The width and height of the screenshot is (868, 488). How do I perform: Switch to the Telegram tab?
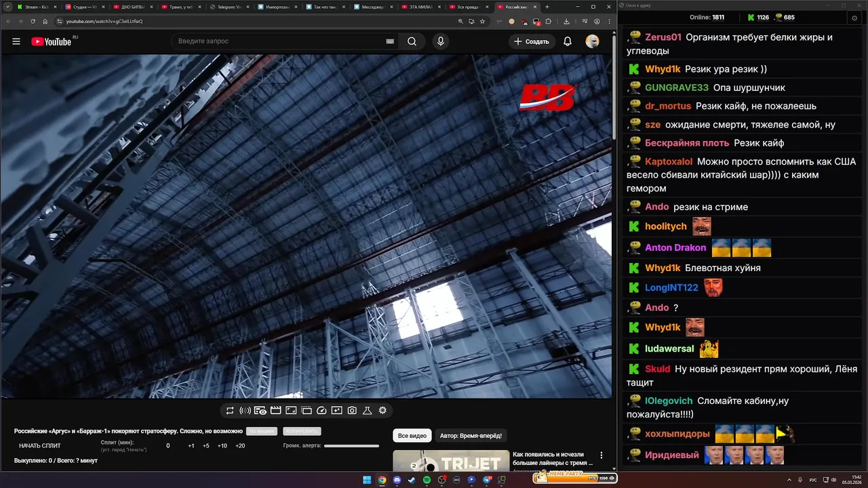click(229, 7)
